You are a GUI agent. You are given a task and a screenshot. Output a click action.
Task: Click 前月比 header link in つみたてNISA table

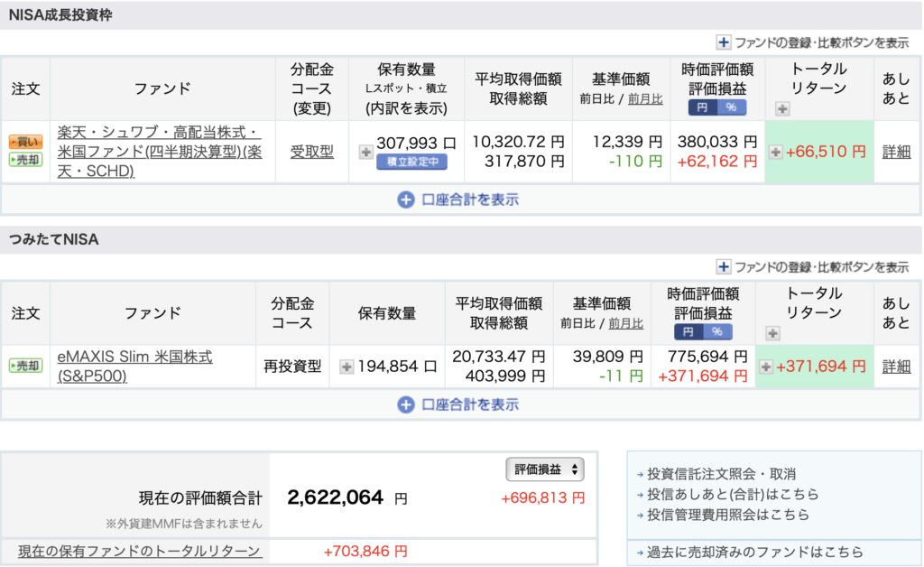[x=625, y=323]
